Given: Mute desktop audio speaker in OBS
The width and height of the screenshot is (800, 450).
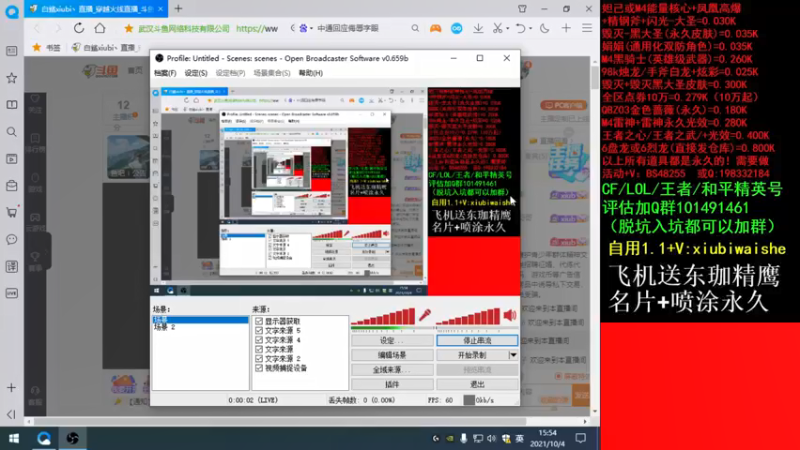Looking at the screenshot, I should [510, 315].
